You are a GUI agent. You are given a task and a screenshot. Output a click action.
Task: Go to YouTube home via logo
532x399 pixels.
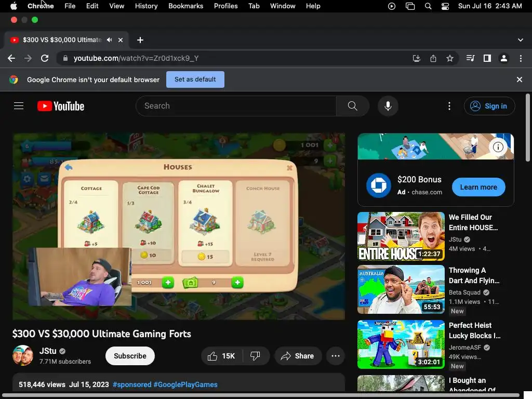pos(61,106)
